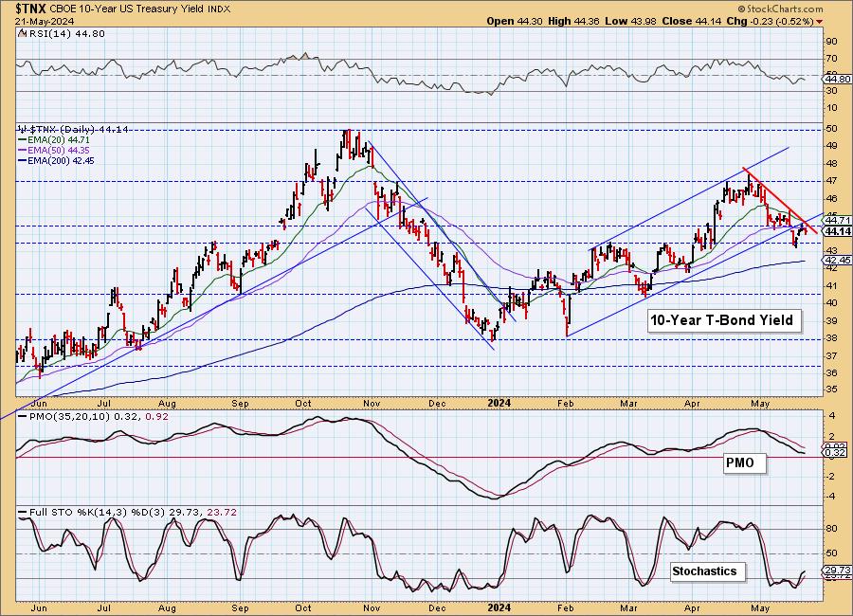Click the 35 level on price axis
Screen dimensions: 853x616
click(x=832, y=390)
